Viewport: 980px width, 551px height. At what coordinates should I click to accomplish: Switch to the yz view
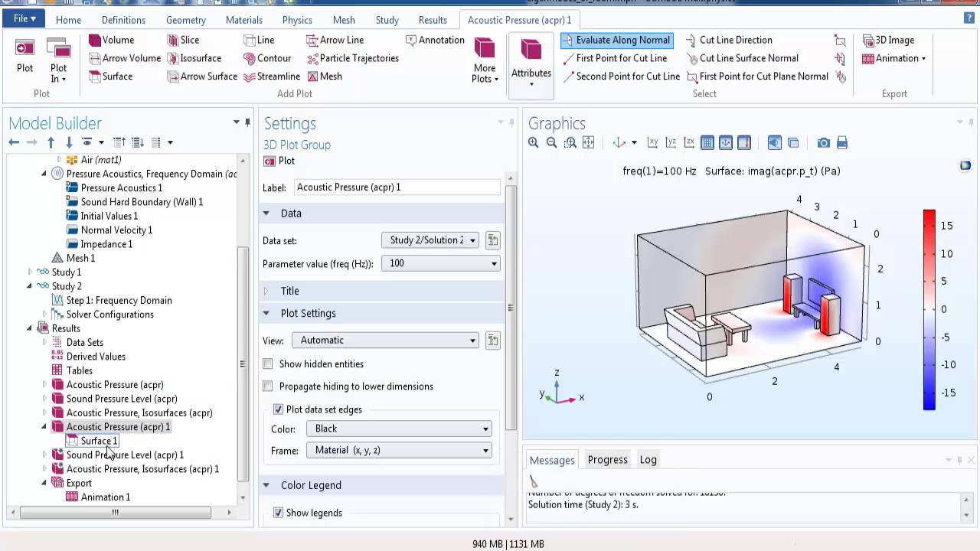pos(671,142)
